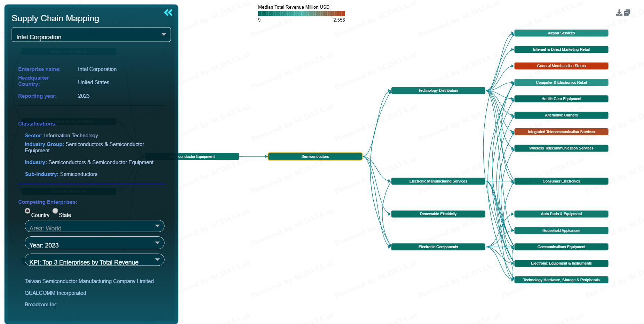
Task: Open the Year: 2023 dropdown
Action: tap(94, 243)
